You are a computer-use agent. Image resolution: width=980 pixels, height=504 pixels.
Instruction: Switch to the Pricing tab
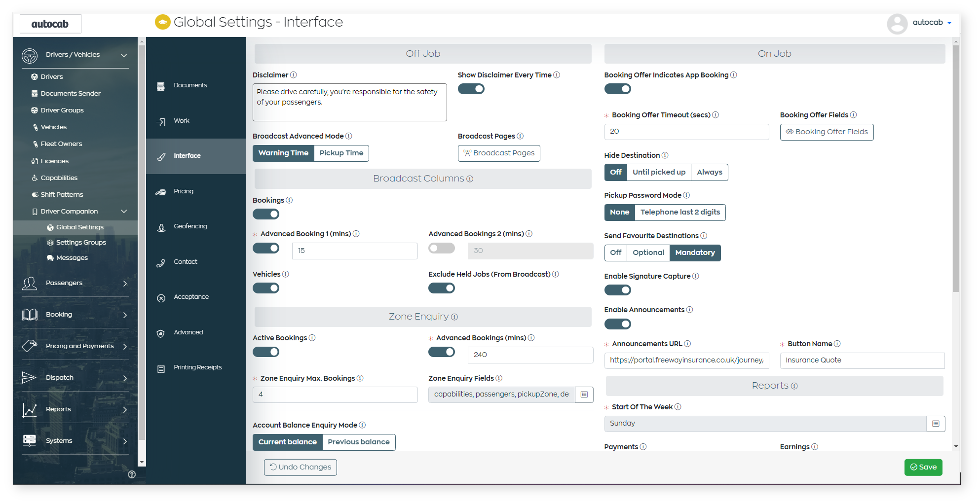pyautogui.click(x=183, y=191)
